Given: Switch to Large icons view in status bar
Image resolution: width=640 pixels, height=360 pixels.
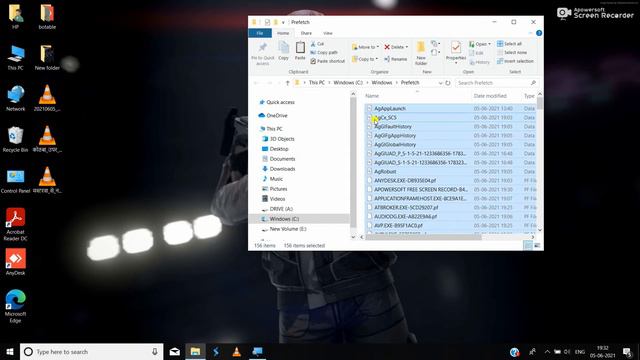Looking at the screenshot, I should point(537,245).
